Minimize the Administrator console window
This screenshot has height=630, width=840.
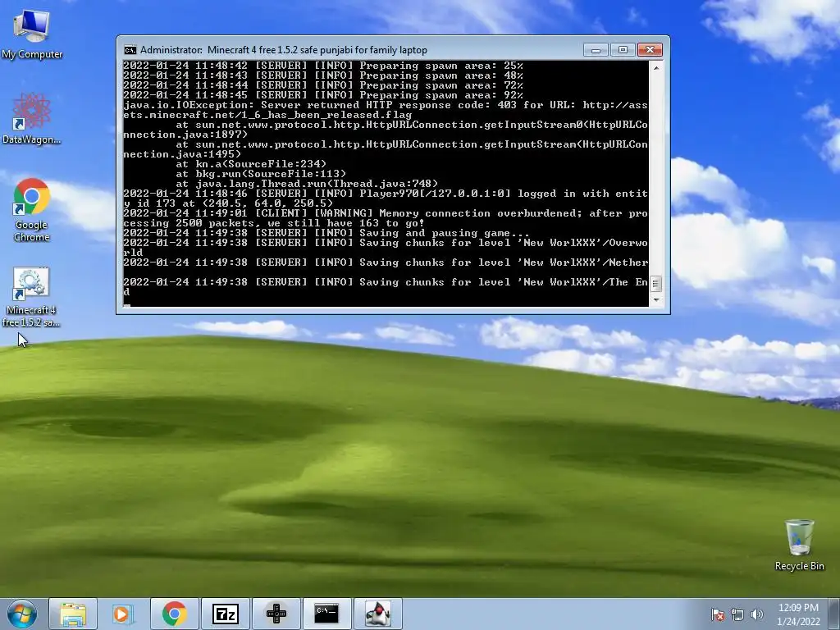(x=596, y=50)
